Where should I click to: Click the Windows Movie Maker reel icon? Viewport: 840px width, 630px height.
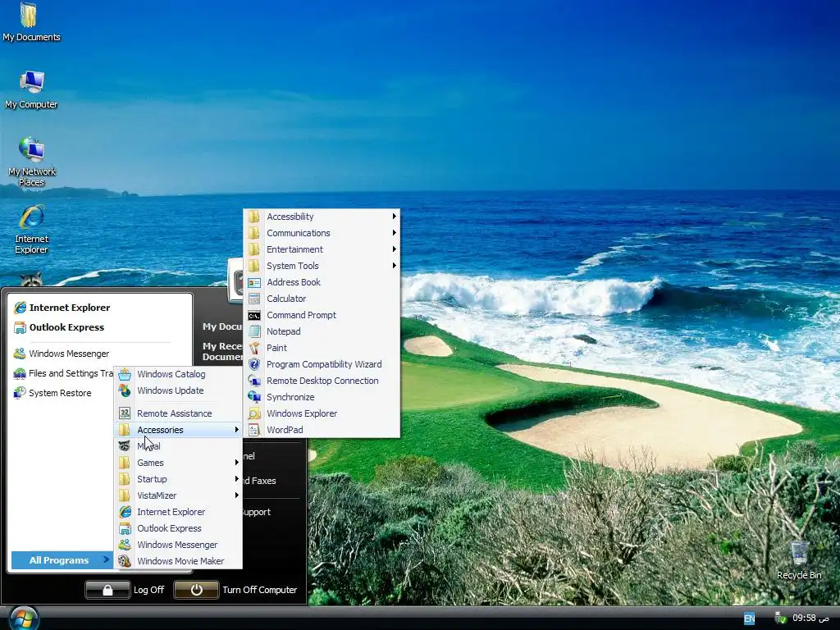[125, 561]
